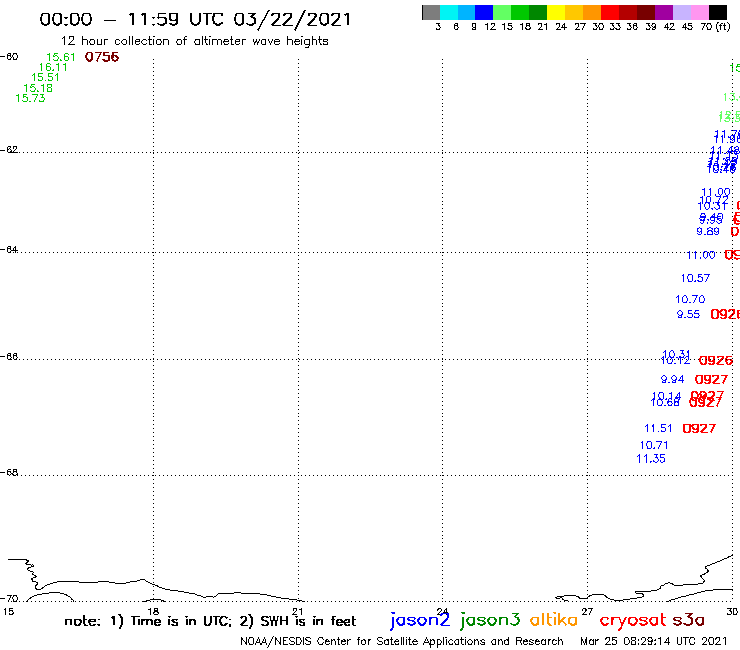This screenshot has height=650, width=740.
Task: Select the pink swatch in the legend
Action: click(x=699, y=12)
